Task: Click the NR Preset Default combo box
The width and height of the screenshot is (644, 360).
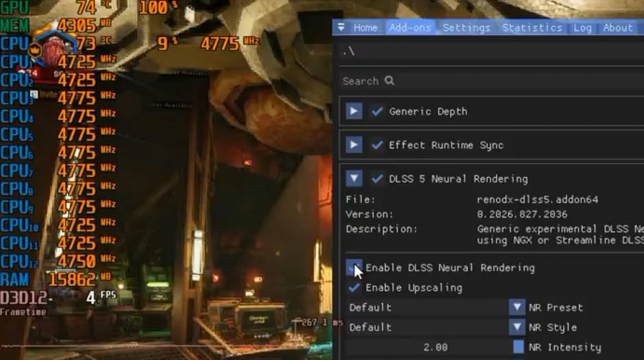Action: (427, 307)
